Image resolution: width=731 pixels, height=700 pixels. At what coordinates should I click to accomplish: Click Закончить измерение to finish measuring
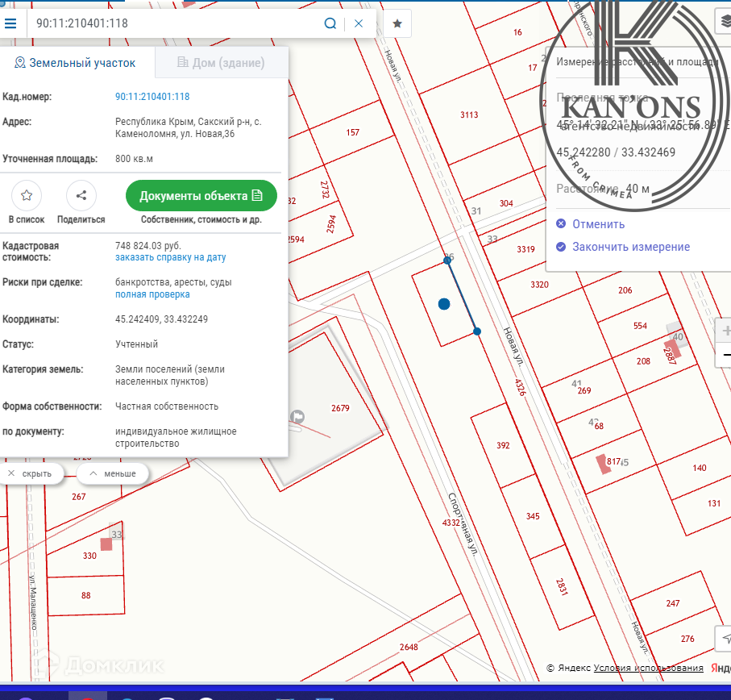pos(630,247)
